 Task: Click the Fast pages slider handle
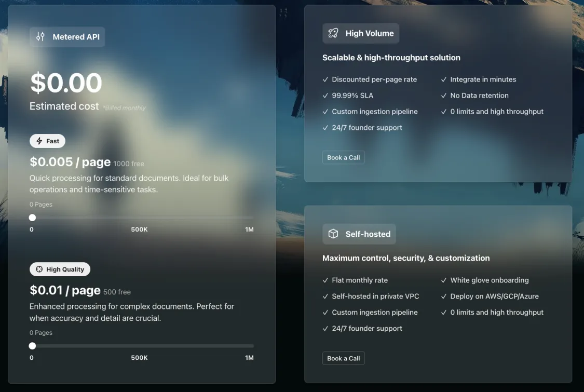(x=32, y=218)
